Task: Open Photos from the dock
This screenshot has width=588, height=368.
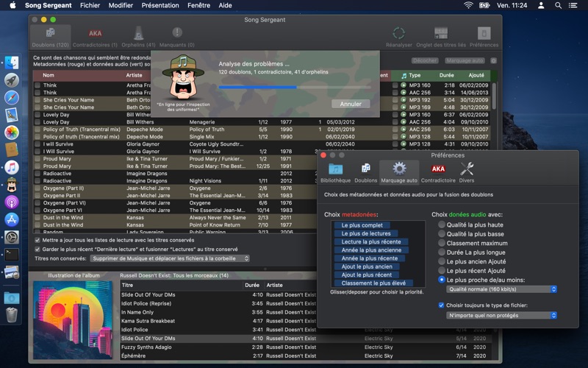Action: pos(12,132)
